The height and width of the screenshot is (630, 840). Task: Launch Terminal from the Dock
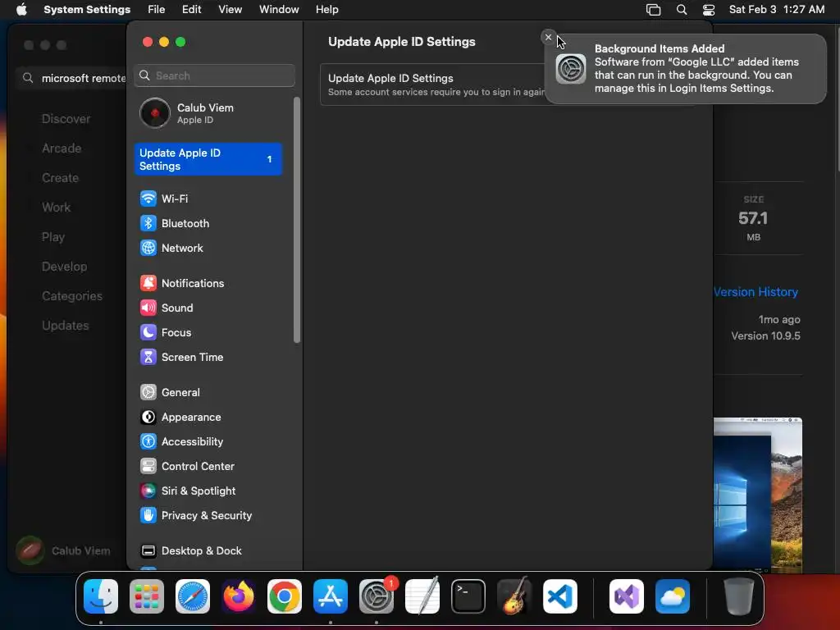(x=468, y=596)
